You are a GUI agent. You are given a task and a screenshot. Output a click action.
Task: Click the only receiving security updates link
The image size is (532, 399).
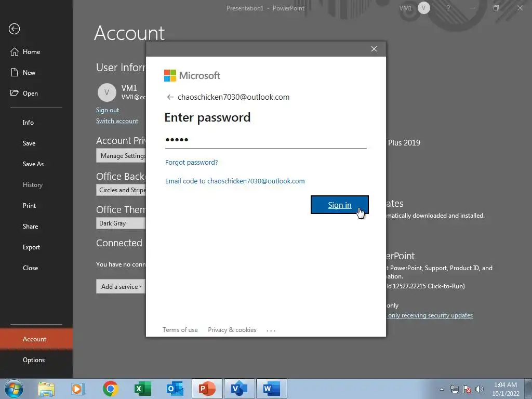click(430, 315)
